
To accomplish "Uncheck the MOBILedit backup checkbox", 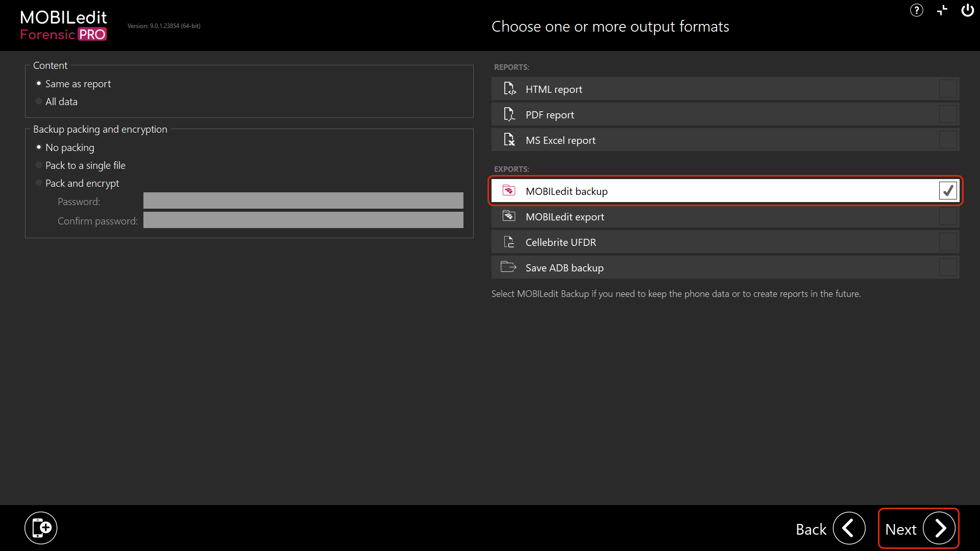I will coord(948,191).
